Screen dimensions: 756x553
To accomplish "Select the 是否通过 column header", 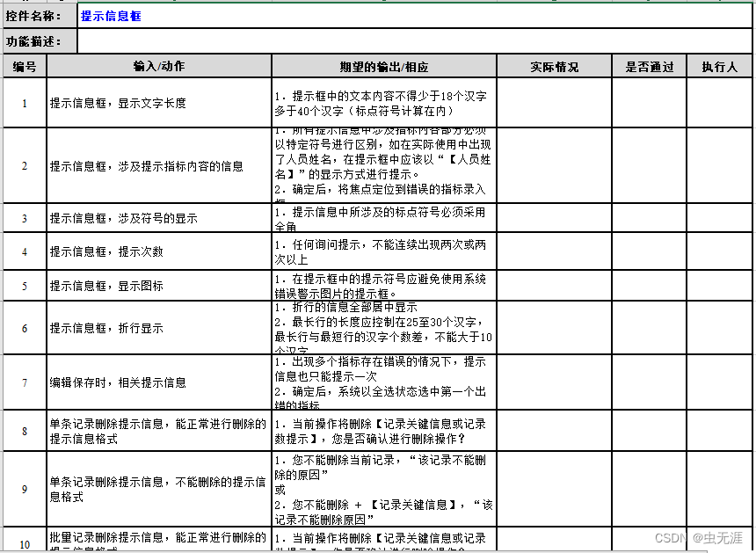I will pyautogui.click(x=649, y=66).
